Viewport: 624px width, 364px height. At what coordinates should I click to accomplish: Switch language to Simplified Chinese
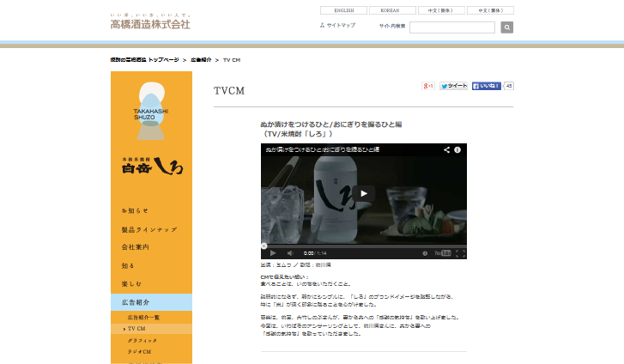(441, 10)
